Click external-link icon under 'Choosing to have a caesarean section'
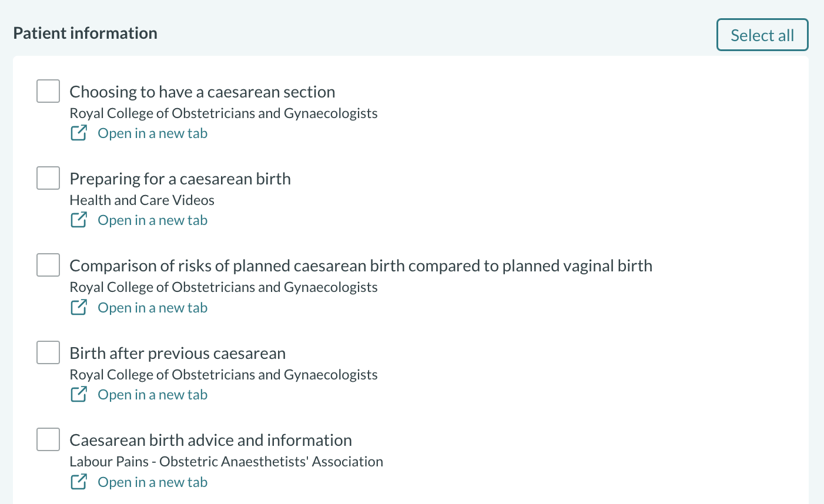Image resolution: width=824 pixels, height=504 pixels. point(79,133)
